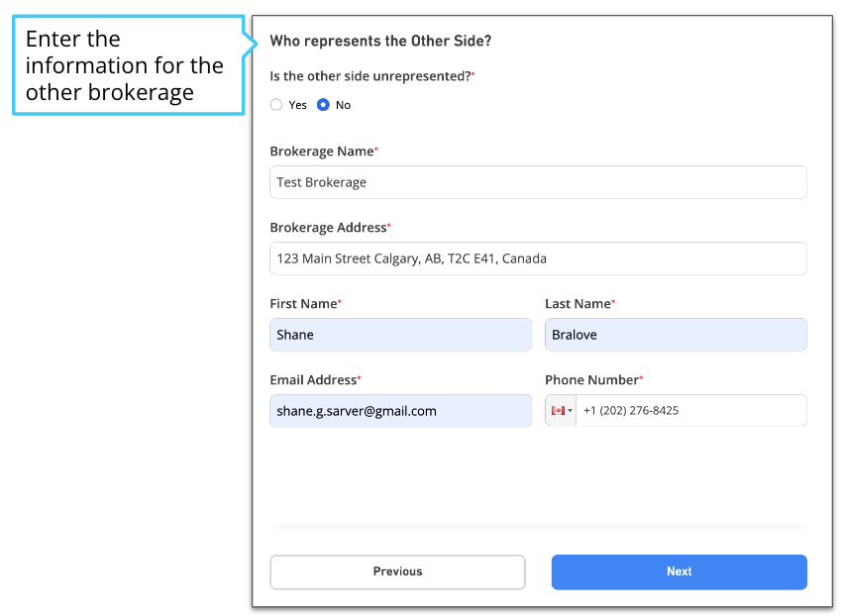
Task: Focus the Last Name field containing Bralove
Action: (676, 335)
